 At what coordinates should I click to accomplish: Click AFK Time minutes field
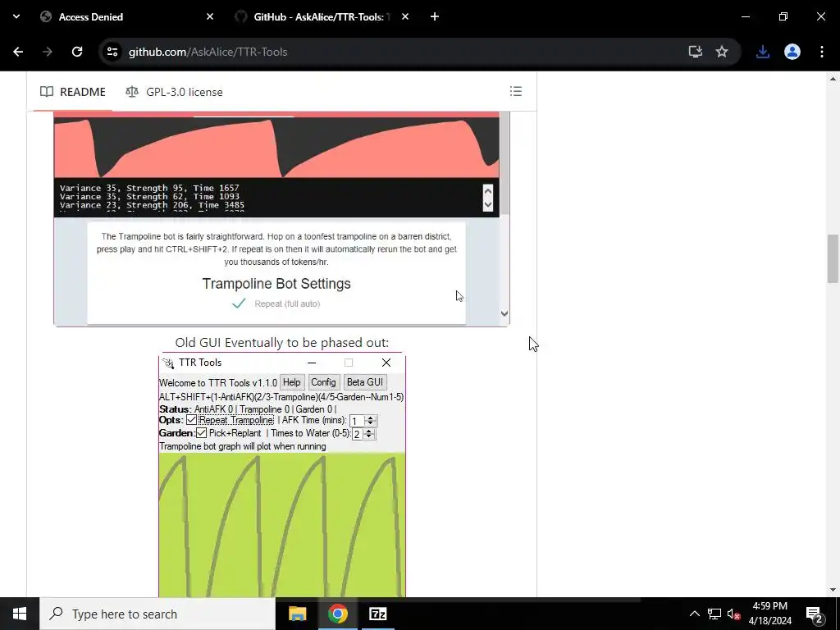coord(356,421)
